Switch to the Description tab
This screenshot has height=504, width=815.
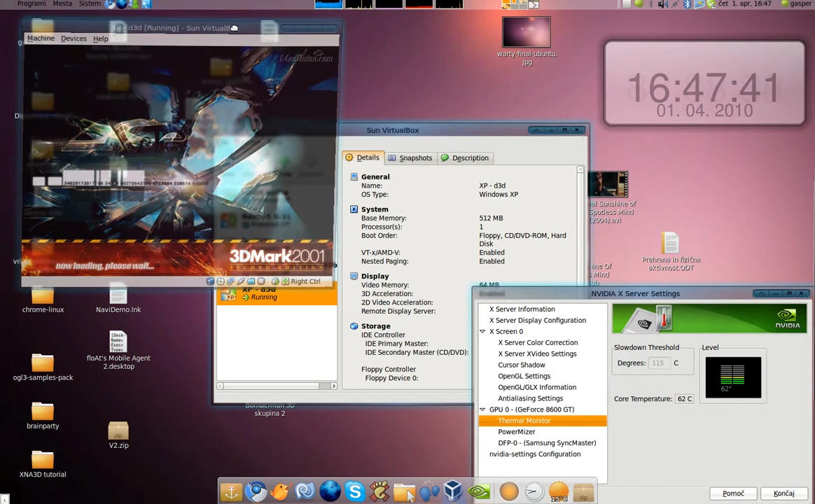[465, 158]
